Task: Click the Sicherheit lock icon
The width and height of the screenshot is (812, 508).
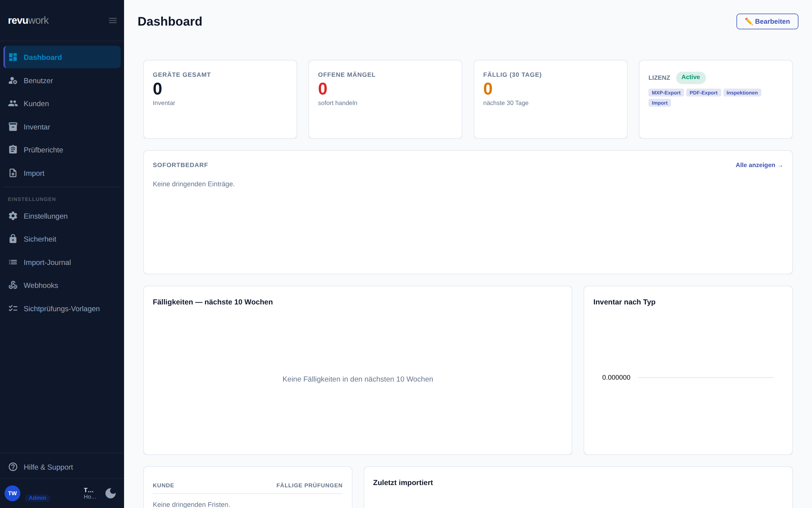Action: [13, 239]
